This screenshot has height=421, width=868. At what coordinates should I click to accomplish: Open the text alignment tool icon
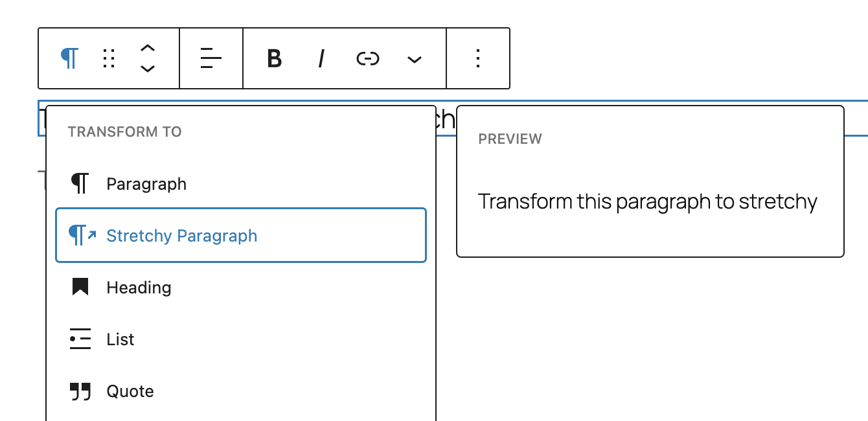(x=211, y=58)
